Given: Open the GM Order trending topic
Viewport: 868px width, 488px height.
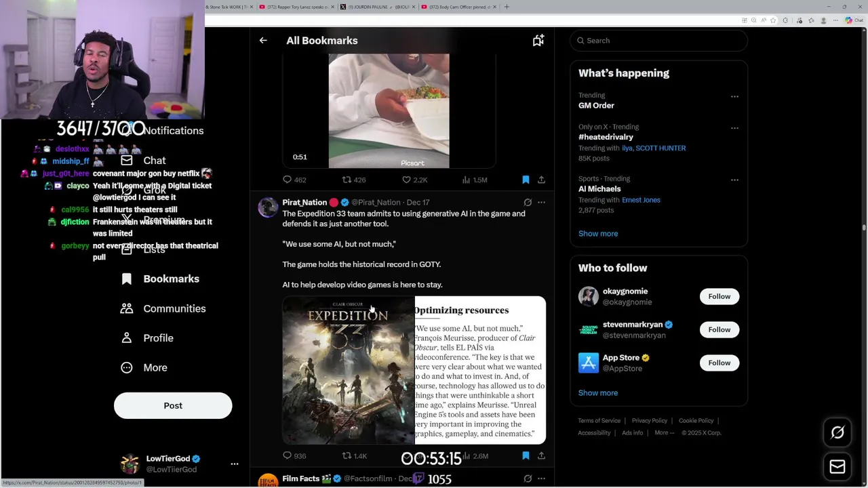Looking at the screenshot, I should tap(596, 106).
